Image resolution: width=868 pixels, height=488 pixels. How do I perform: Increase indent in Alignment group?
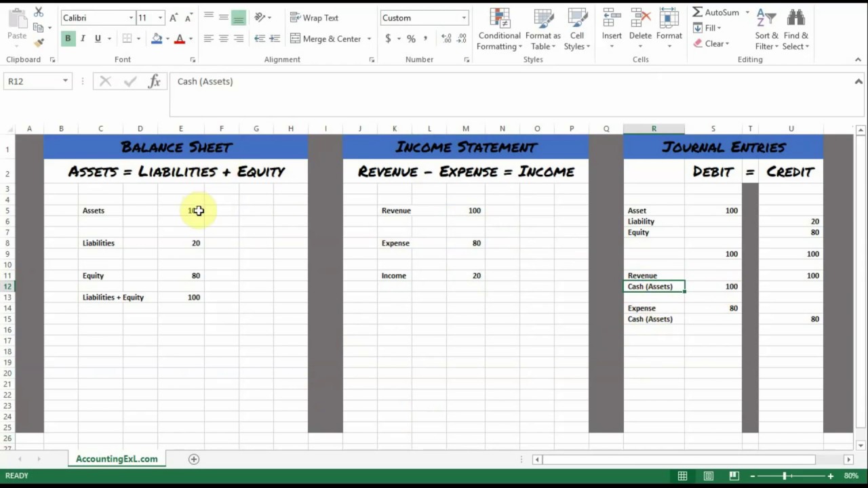tap(275, 39)
